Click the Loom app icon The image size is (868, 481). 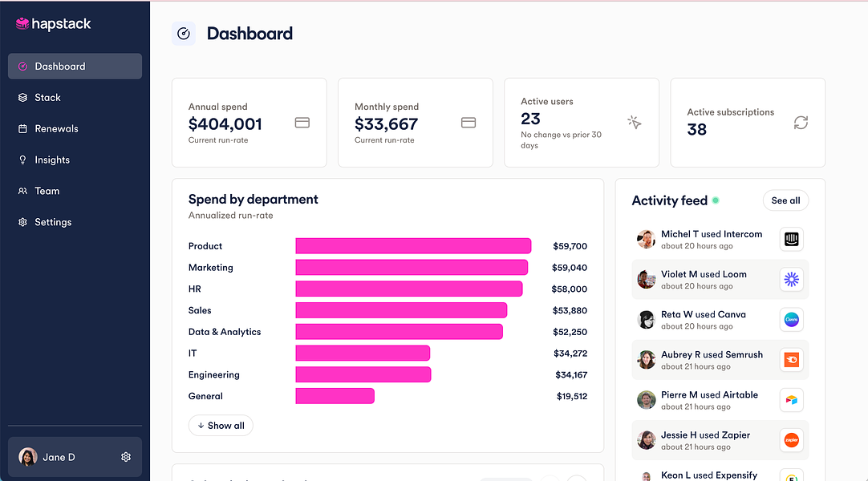pos(791,279)
